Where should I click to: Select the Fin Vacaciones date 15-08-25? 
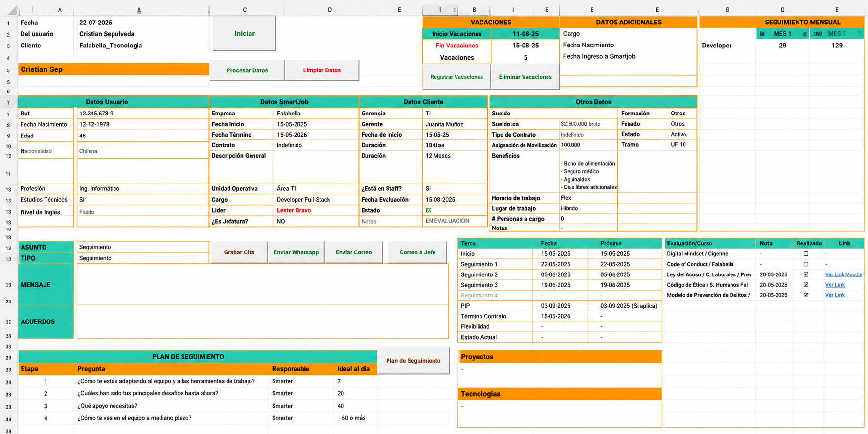[x=525, y=46]
